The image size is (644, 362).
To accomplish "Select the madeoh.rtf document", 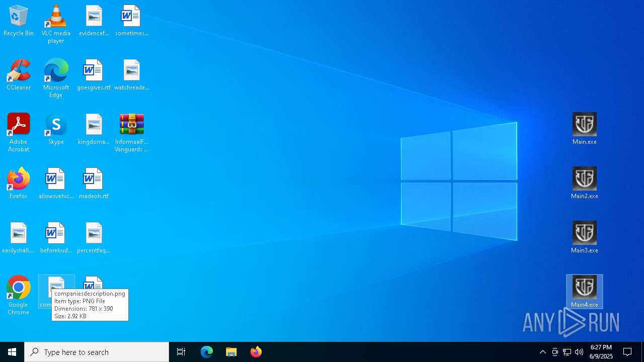I will pos(94,184).
